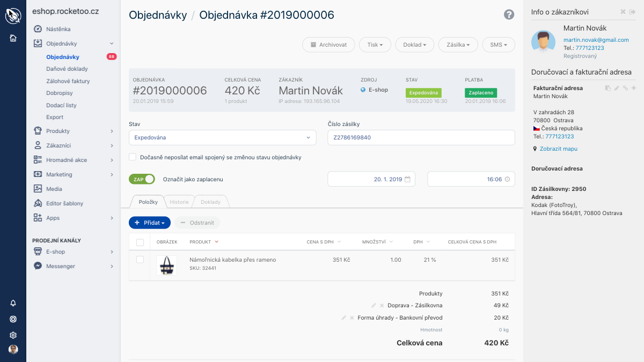Click the Media sidebar icon
This screenshot has width=644, height=362.
pyautogui.click(x=38, y=189)
